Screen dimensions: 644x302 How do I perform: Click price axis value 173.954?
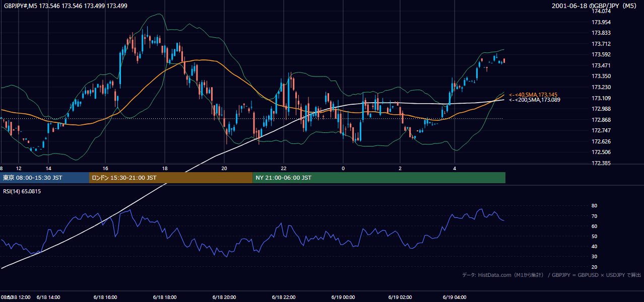pyautogui.click(x=601, y=22)
